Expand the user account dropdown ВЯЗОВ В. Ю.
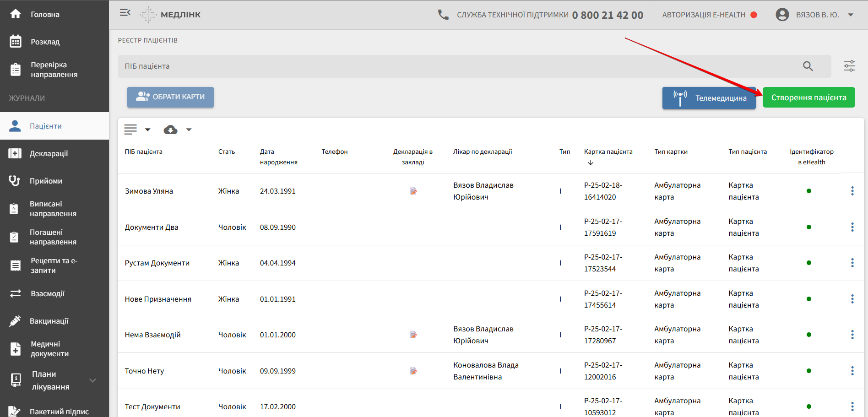The width and height of the screenshot is (868, 417). pyautogui.click(x=850, y=15)
